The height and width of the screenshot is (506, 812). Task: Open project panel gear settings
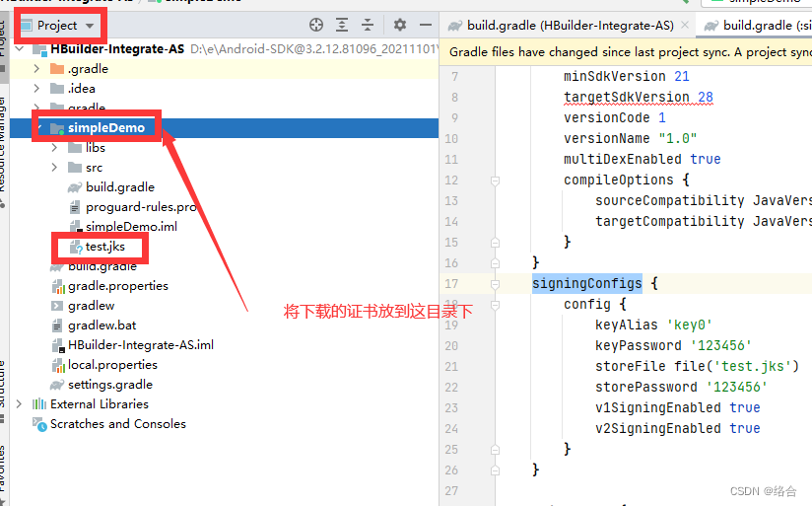click(400, 25)
